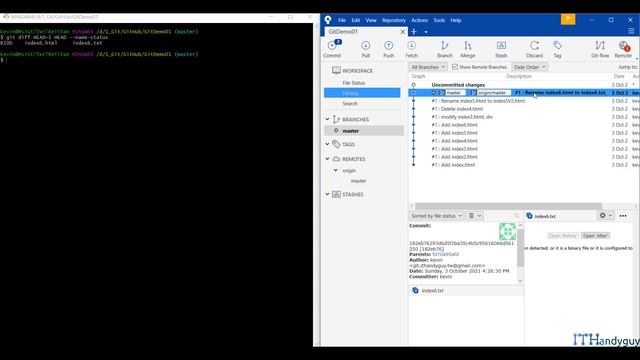
Task: Open the file list view mode dropdown
Action: 474,216
